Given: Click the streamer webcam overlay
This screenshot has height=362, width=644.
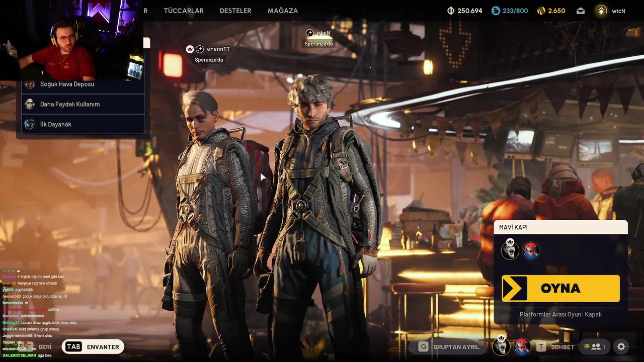Looking at the screenshot, I should 72,40.
